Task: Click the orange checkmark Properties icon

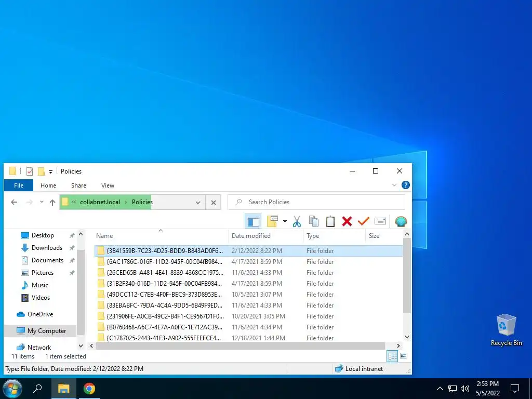Action: point(363,221)
